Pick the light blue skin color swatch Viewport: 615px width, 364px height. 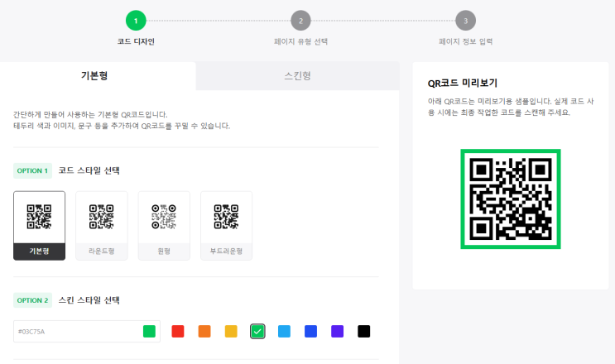[284, 332]
